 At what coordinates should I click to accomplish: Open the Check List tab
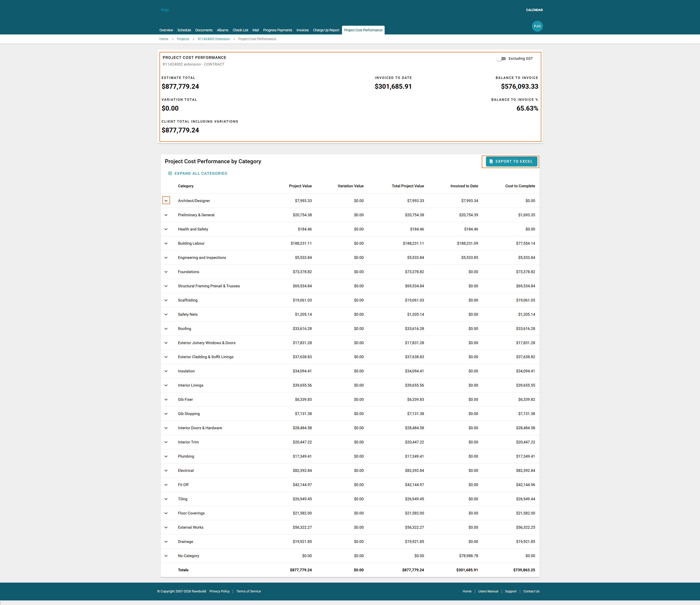(x=240, y=30)
